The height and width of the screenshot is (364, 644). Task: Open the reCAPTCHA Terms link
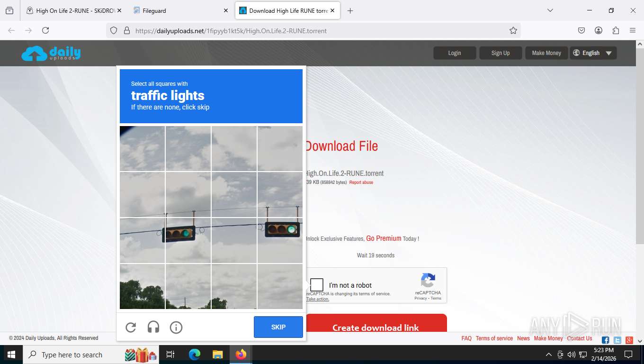coord(436,299)
